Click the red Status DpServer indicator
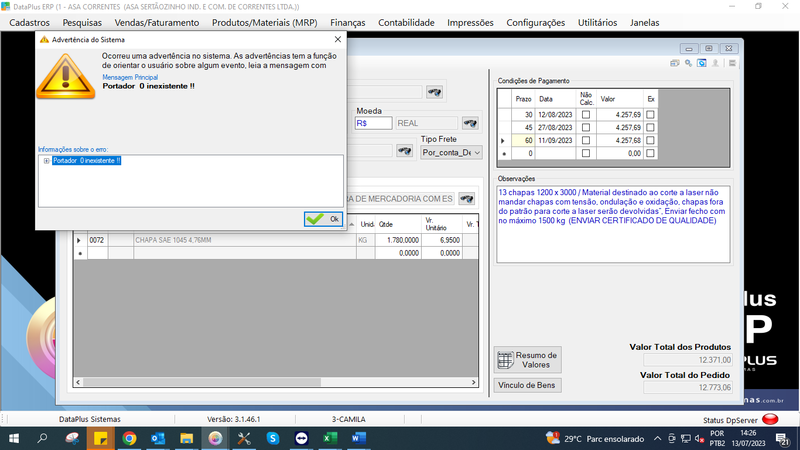 click(770, 419)
